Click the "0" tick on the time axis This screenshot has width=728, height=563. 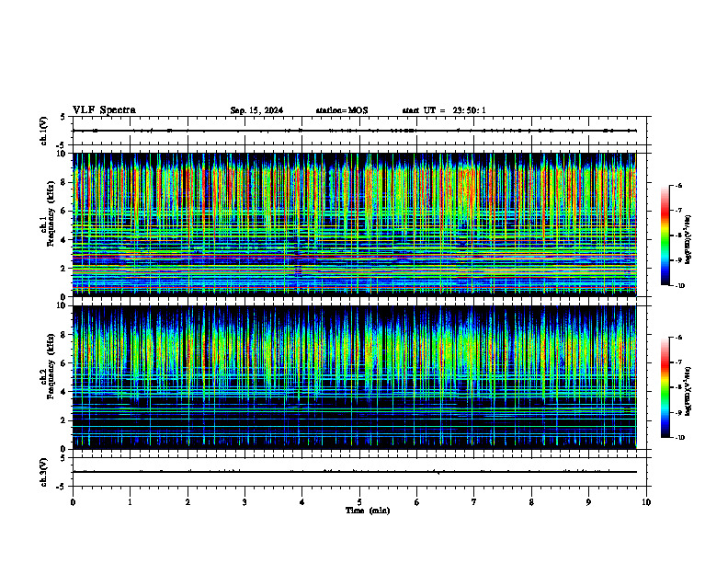(73, 502)
